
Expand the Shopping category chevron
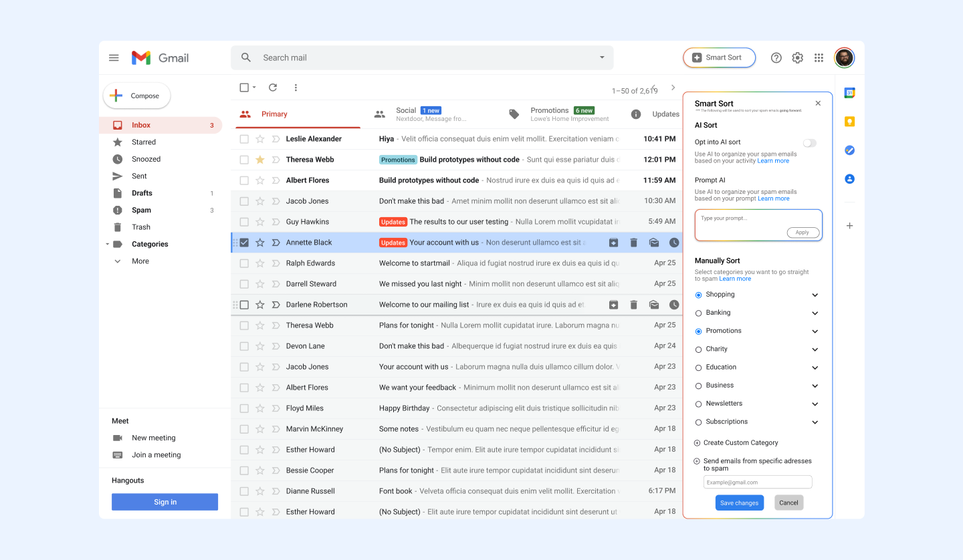pos(815,295)
